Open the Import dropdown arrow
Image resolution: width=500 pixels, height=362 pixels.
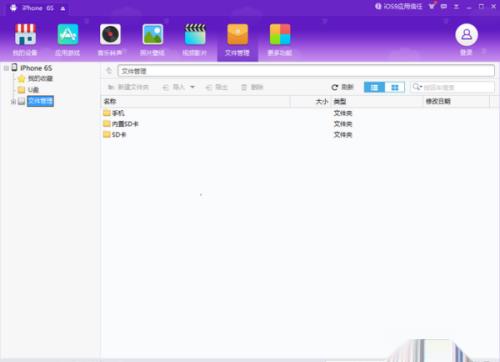[x=192, y=87]
